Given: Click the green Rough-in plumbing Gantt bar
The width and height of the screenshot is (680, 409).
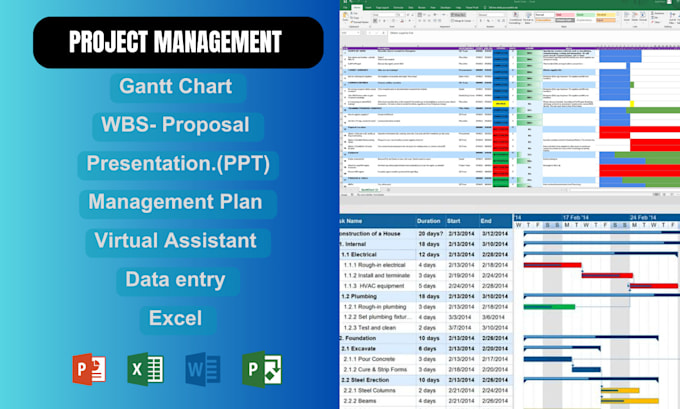Looking at the screenshot, I should pos(549,307).
